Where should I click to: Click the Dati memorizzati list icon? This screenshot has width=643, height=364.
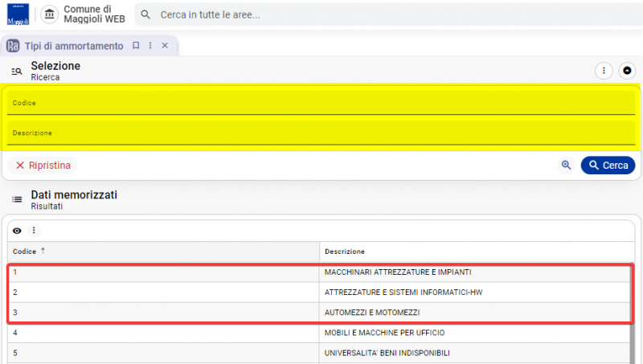(17, 199)
